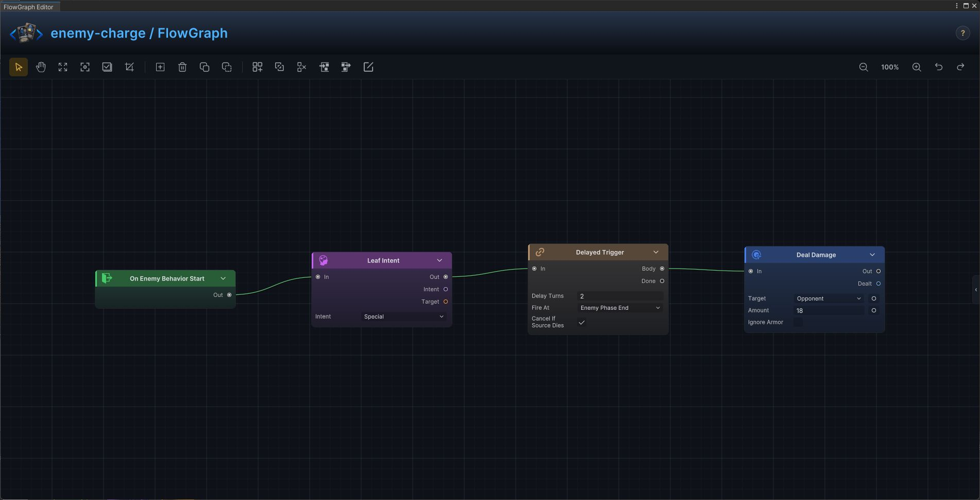Click the Target input port on Deal Damage
The width and height of the screenshot is (980, 500).
(x=874, y=298)
